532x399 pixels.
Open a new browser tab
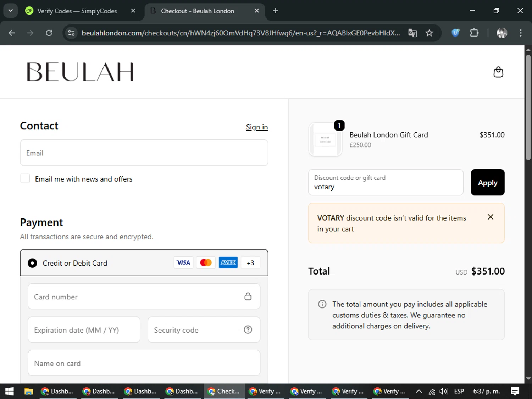click(x=276, y=11)
